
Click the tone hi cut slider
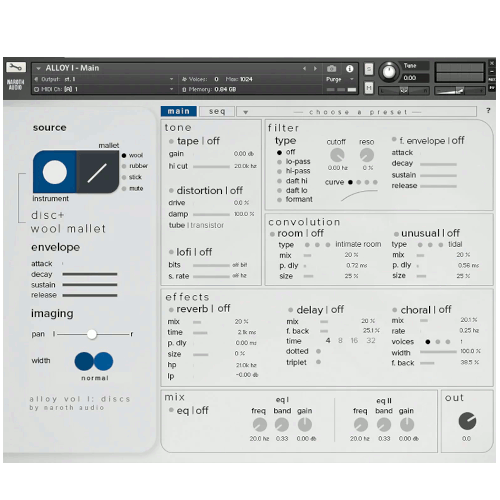[x=211, y=166]
